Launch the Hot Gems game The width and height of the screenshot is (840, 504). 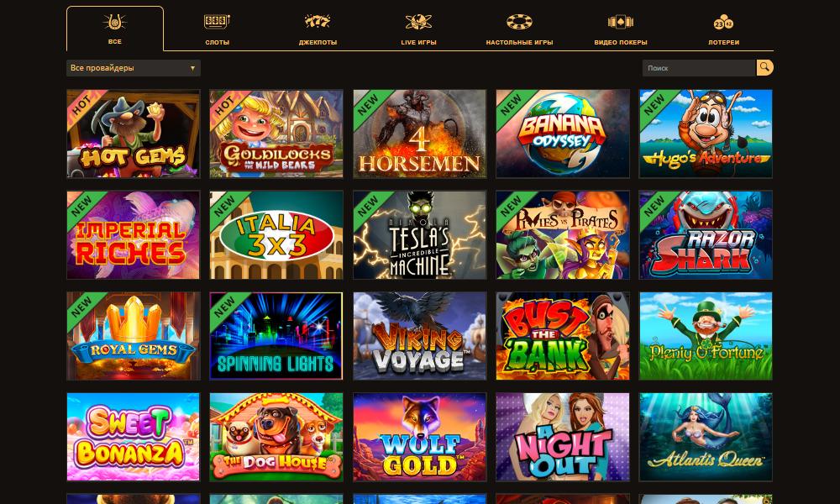point(134,134)
